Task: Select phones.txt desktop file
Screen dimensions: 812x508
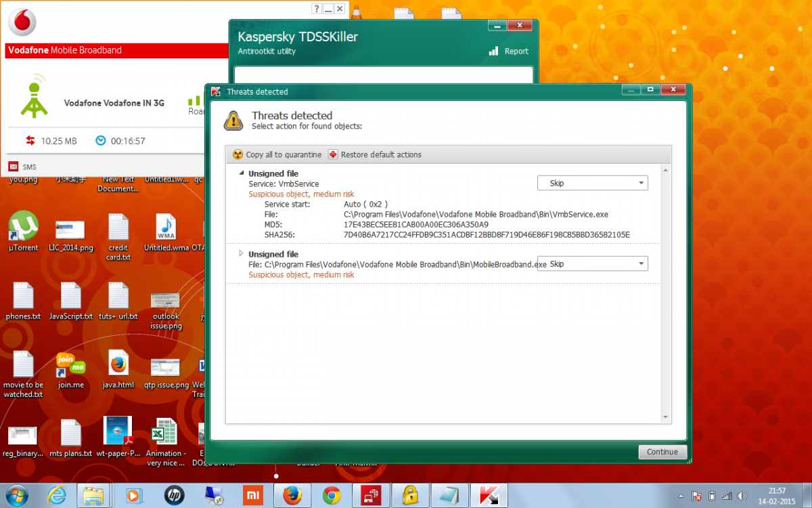Action: (23, 301)
